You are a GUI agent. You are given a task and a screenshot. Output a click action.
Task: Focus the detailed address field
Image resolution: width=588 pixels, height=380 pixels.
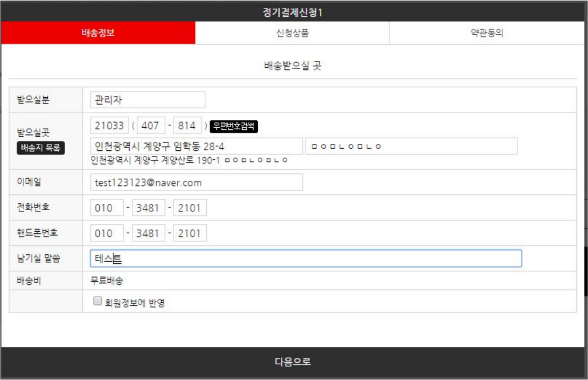pyautogui.click(x=411, y=146)
